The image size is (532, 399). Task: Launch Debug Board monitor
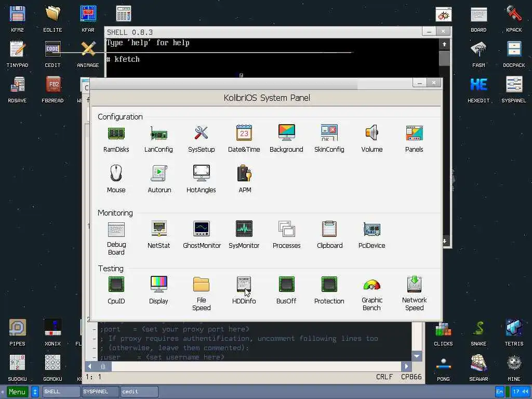click(x=116, y=238)
